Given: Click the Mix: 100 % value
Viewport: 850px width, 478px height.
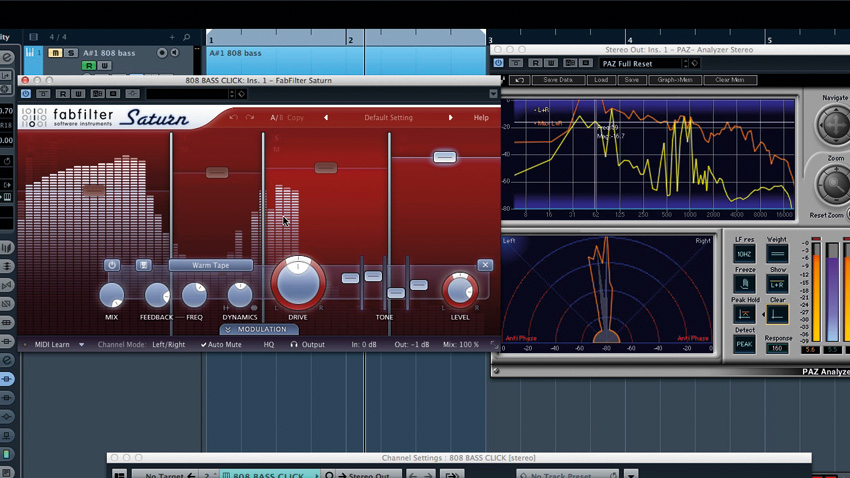Looking at the screenshot, I should point(461,345).
